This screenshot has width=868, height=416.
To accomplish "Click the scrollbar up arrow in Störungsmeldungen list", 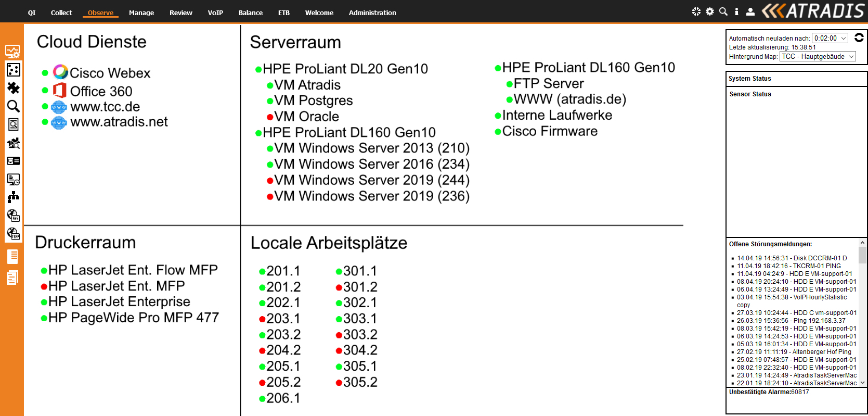I will [862, 243].
